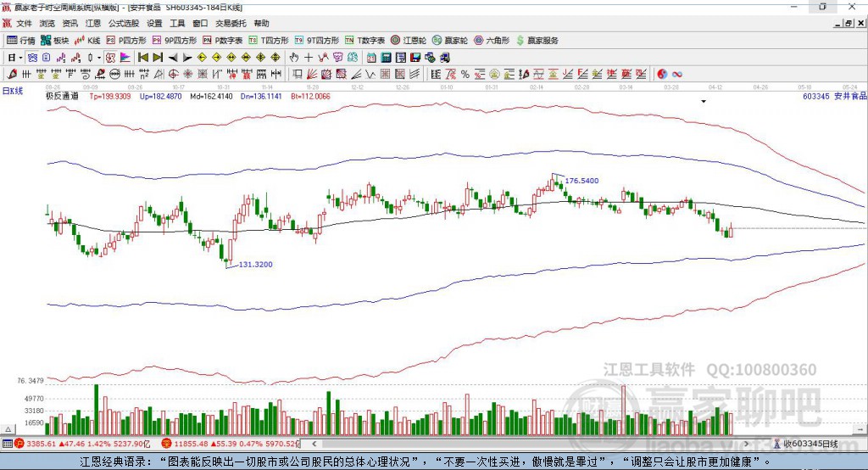Open the T四方形 tool
Viewport: 868px width, 470px height.
point(269,41)
